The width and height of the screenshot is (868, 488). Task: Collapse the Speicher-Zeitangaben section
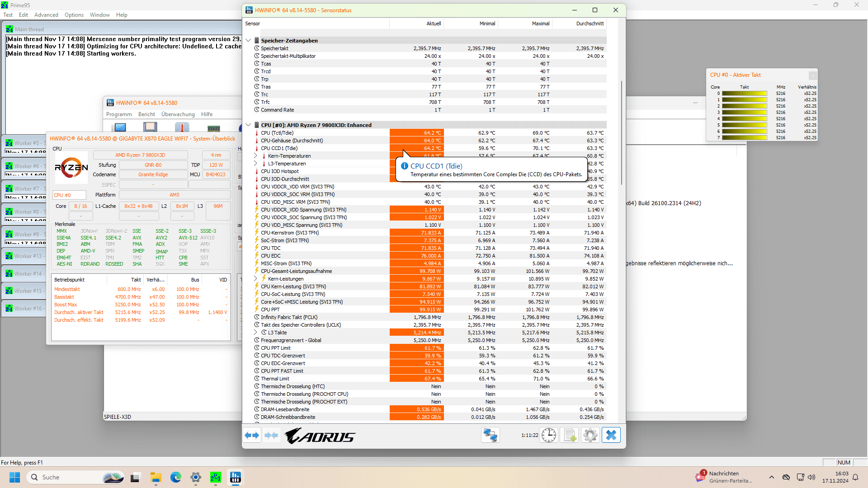(x=248, y=40)
